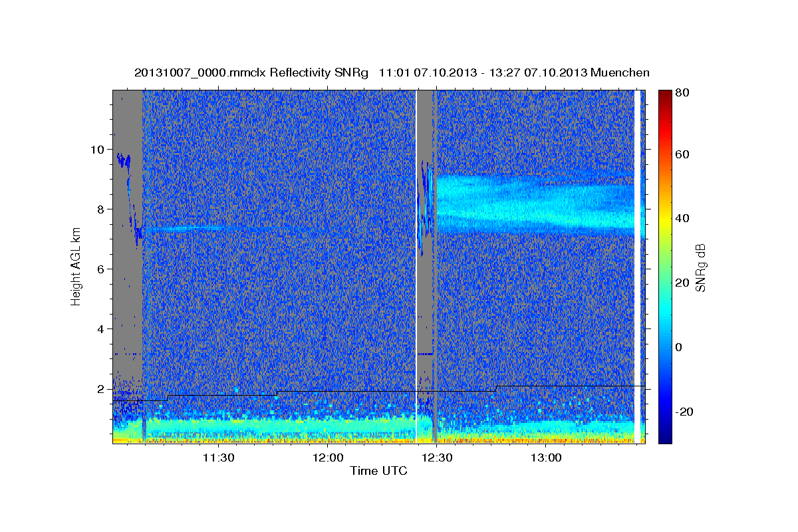Click the 12:00 time tick label
The width and height of the screenshot is (798, 532).
pos(328,458)
